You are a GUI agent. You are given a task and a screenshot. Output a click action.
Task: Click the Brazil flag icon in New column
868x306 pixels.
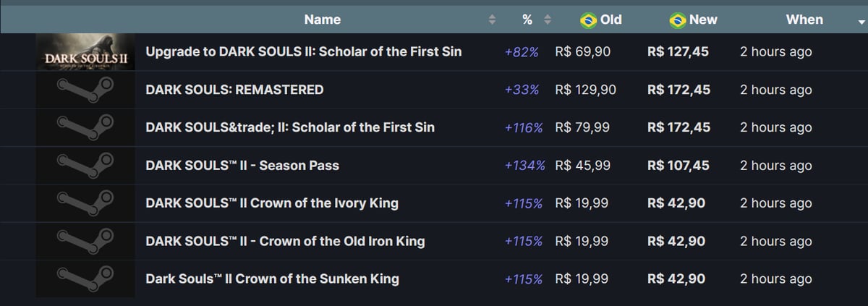[x=678, y=20]
